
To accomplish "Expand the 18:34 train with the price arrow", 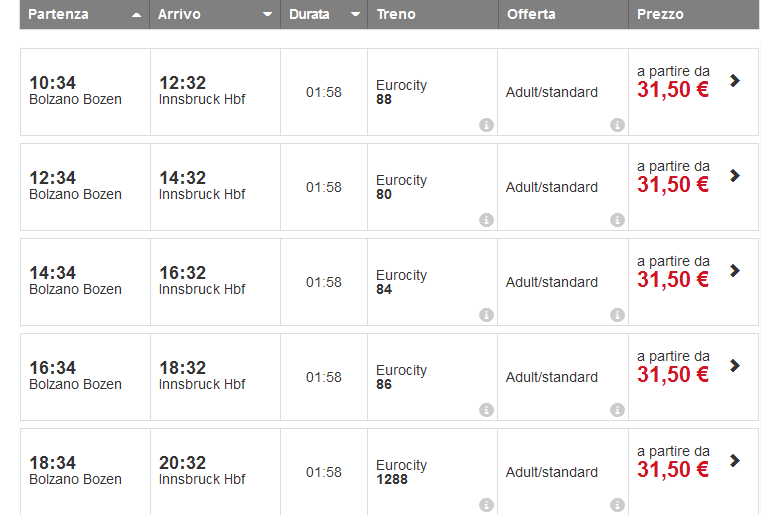I will [x=735, y=460].
